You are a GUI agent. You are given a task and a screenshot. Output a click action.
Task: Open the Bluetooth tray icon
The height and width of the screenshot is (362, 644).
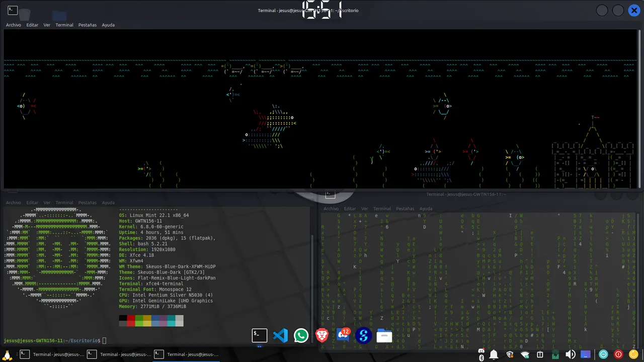coord(481,357)
